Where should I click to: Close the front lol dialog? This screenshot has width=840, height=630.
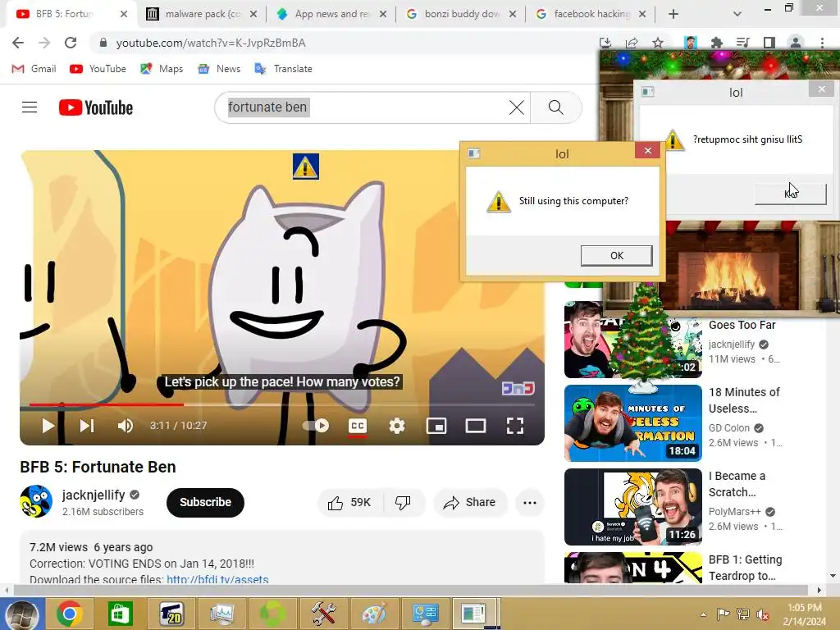tap(648, 151)
